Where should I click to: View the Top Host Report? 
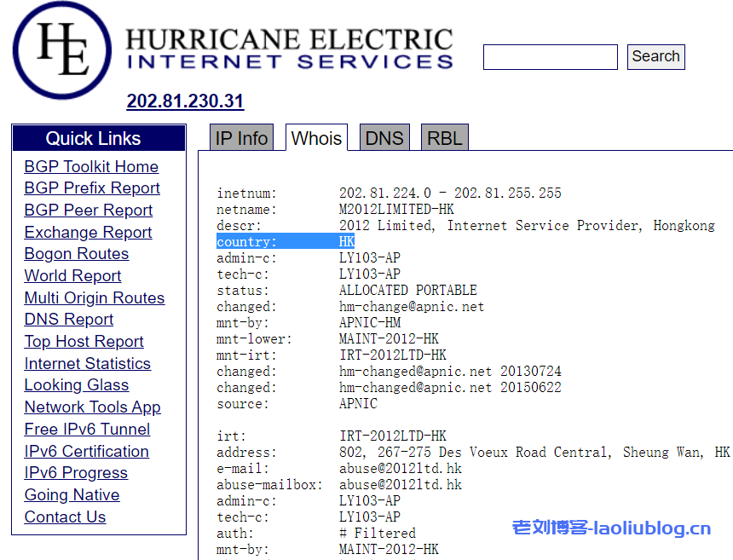tap(84, 341)
